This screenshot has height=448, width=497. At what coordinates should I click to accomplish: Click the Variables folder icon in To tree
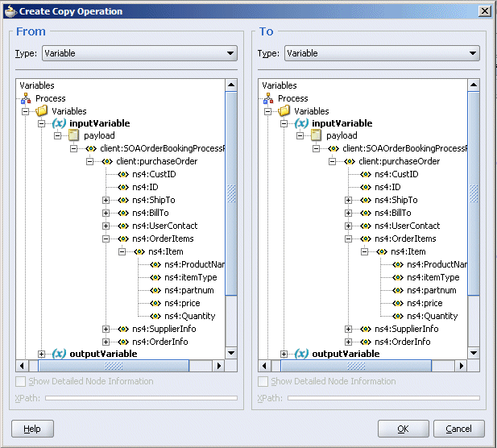284,111
